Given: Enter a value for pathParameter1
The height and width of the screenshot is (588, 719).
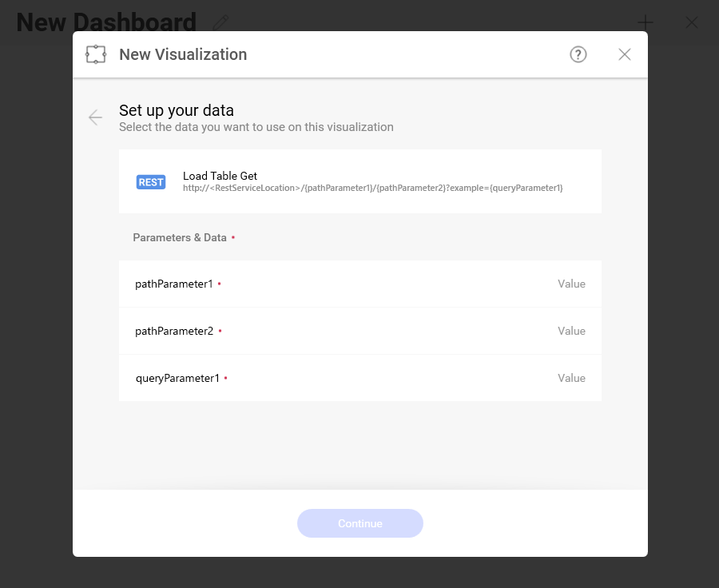Looking at the screenshot, I should (x=571, y=284).
